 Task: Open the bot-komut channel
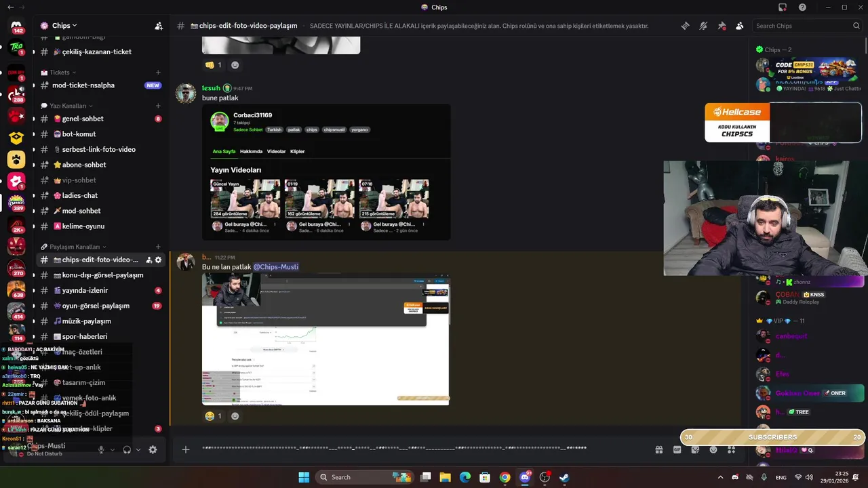(x=100, y=134)
